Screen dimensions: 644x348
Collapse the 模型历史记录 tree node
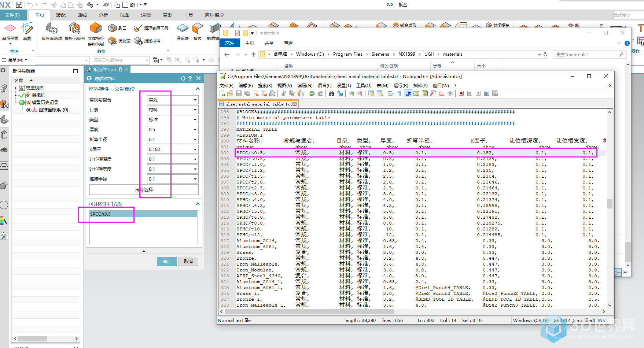point(15,103)
